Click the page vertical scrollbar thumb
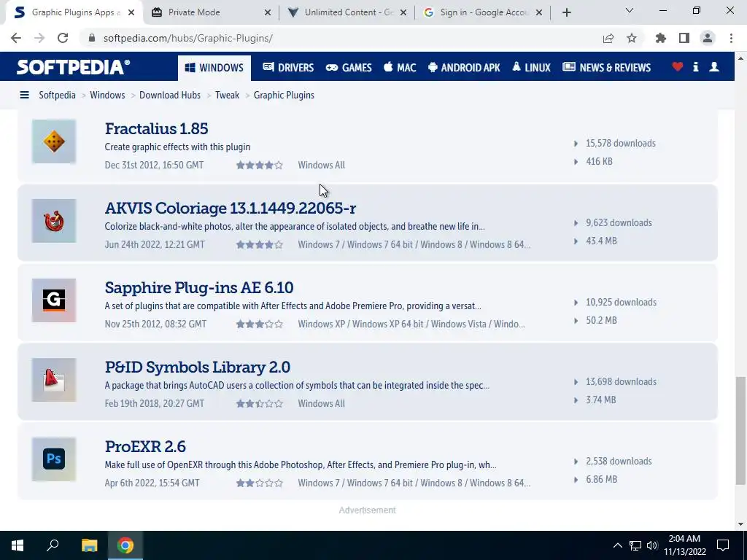This screenshot has width=747, height=560. [x=740, y=431]
